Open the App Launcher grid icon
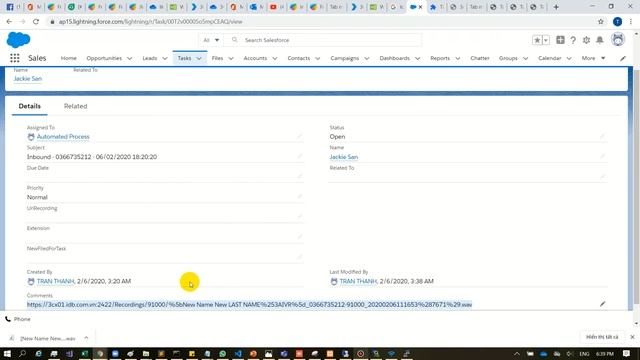The width and height of the screenshot is (640, 360). (x=15, y=58)
